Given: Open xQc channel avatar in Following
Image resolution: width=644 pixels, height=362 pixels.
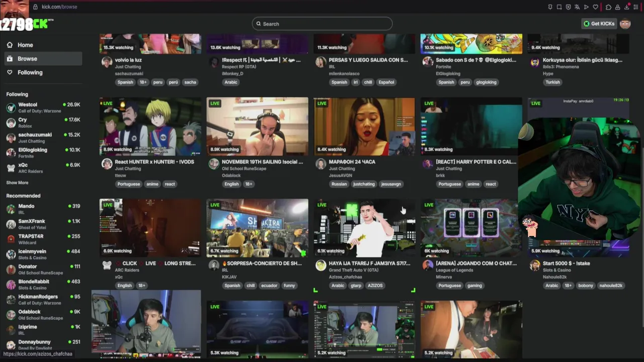Looking at the screenshot, I should (11, 168).
